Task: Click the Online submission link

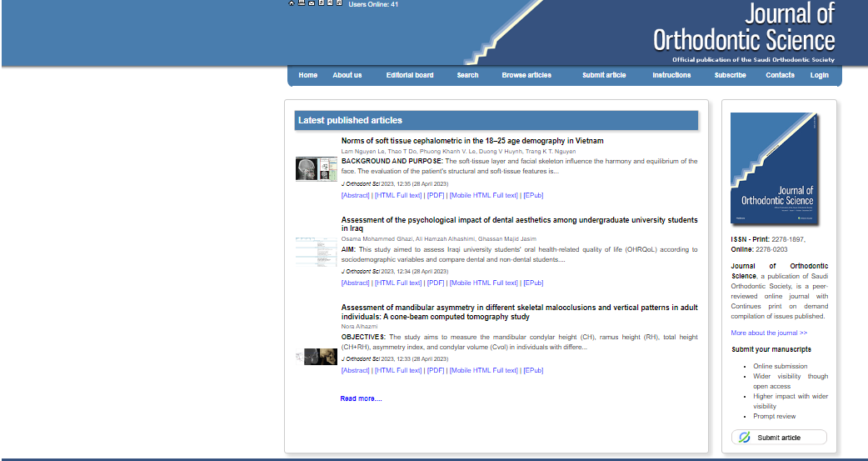Action: (x=780, y=366)
